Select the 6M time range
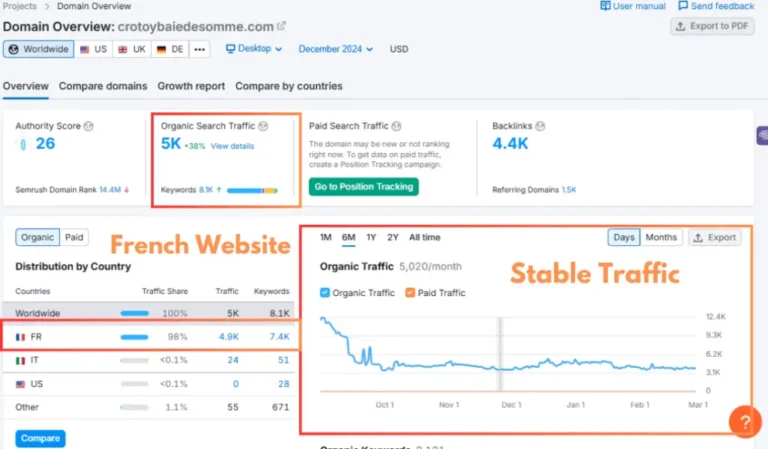The image size is (768, 449). click(x=348, y=237)
